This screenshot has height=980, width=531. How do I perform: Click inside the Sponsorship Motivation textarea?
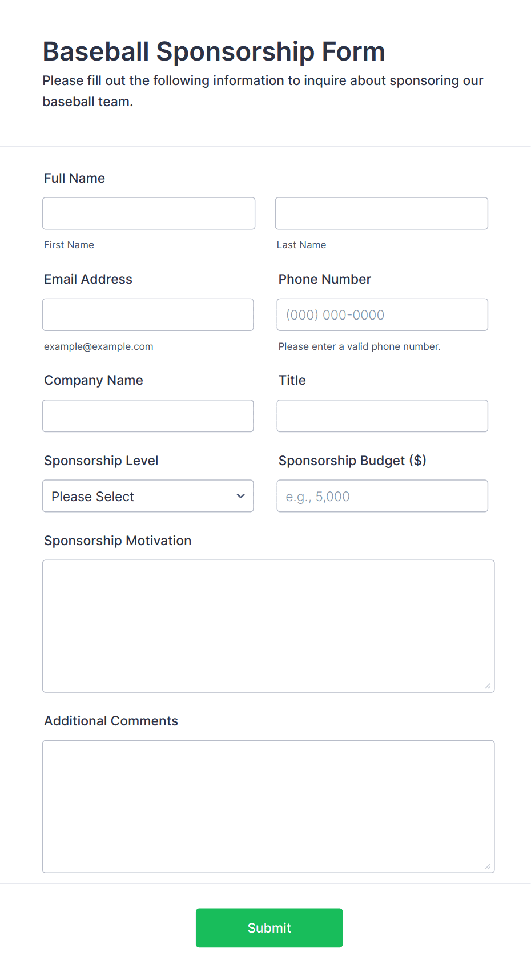(x=268, y=626)
